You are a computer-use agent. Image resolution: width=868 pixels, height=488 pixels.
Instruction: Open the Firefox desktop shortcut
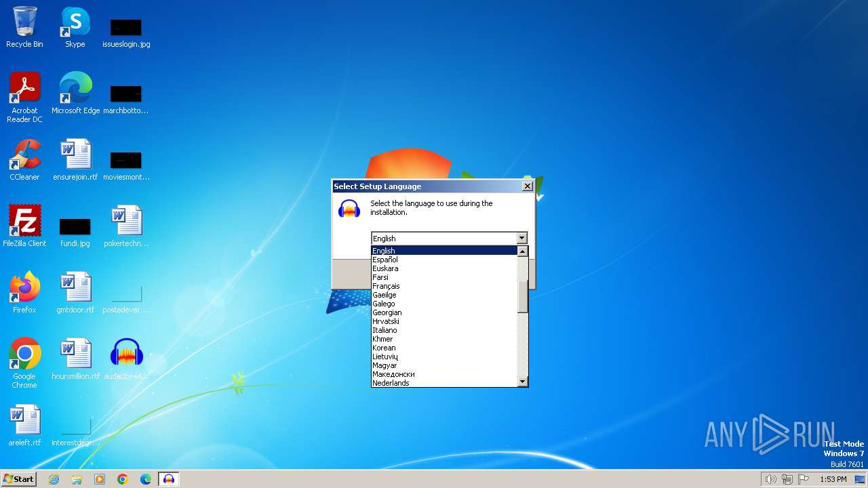[24, 293]
